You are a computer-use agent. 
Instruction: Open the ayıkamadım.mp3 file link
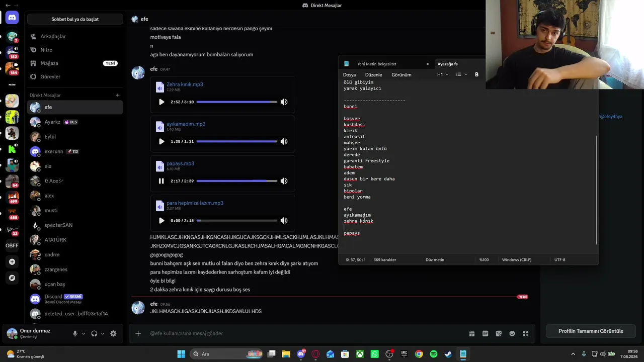(186, 124)
